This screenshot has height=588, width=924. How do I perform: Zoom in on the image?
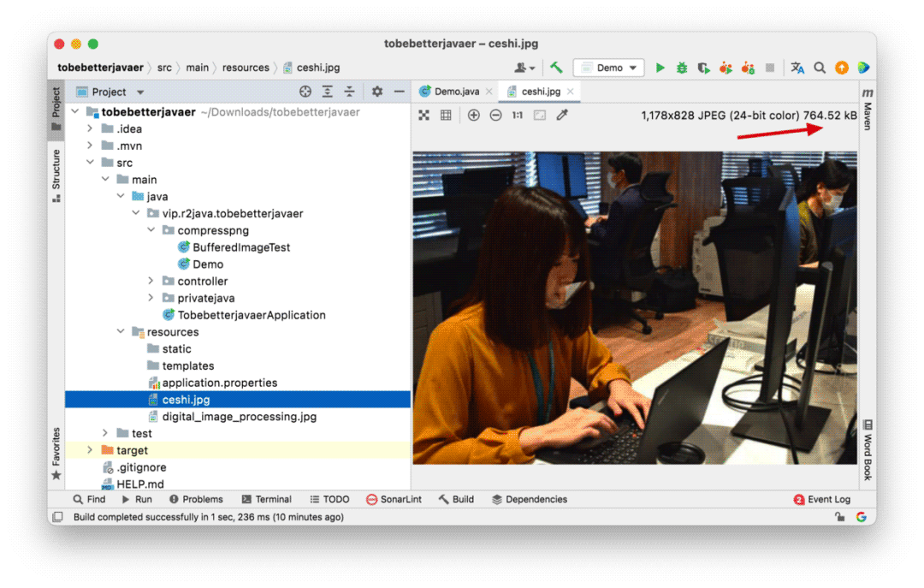[x=473, y=115]
